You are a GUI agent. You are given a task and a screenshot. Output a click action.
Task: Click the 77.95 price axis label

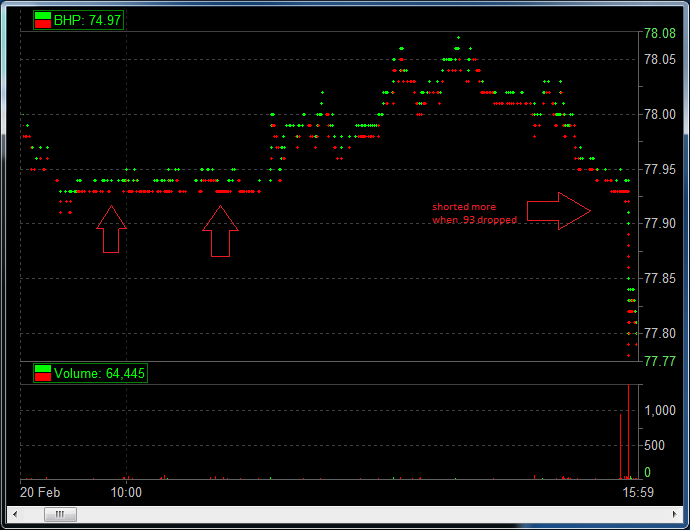point(660,169)
